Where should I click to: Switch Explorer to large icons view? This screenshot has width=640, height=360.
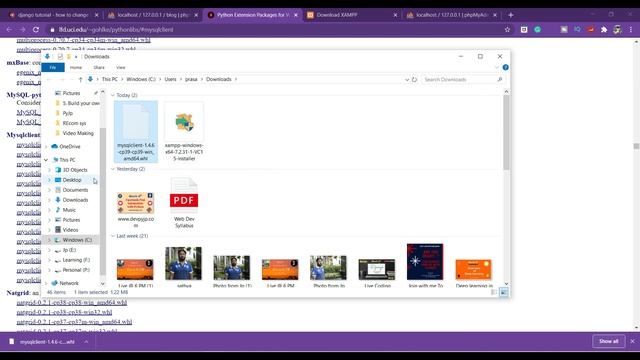504,292
